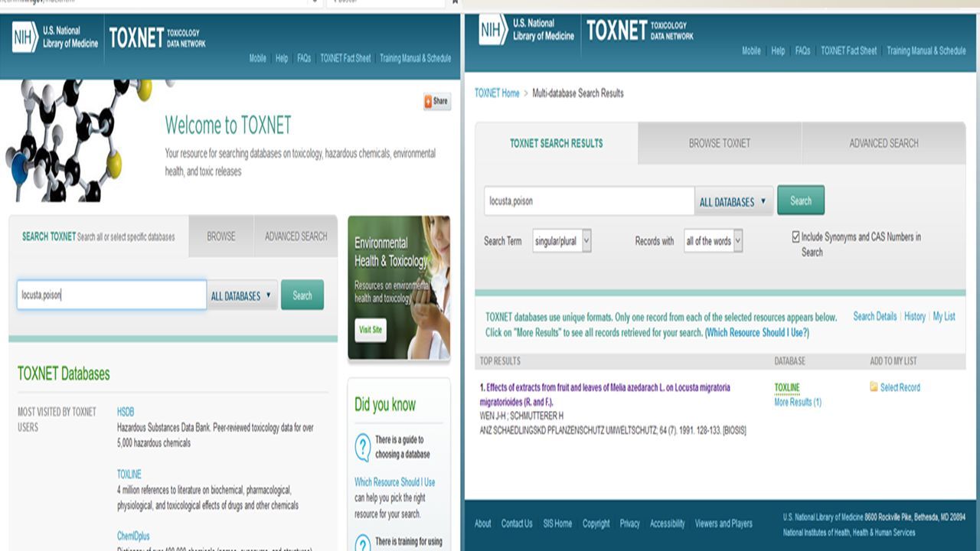The height and width of the screenshot is (551, 980).
Task: Click question-mark icon beside guide to choosing database
Action: coord(363,447)
